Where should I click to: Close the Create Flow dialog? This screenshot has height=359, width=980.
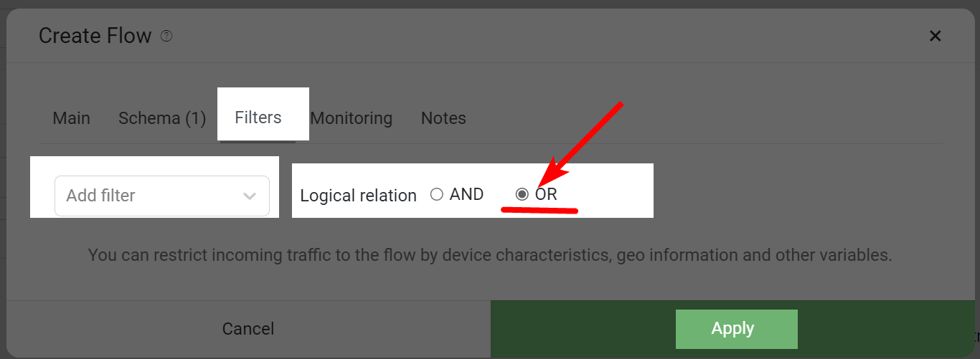[x=935, y=36]
